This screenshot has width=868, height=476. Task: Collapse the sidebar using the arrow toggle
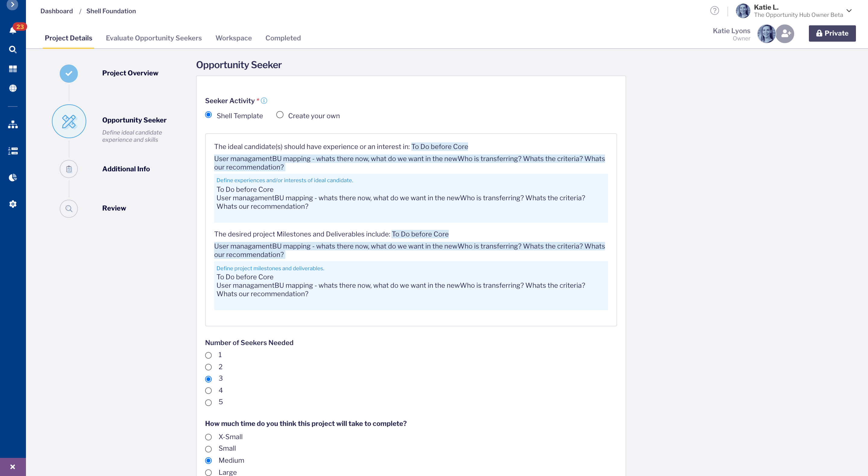(x=13, y=5)
